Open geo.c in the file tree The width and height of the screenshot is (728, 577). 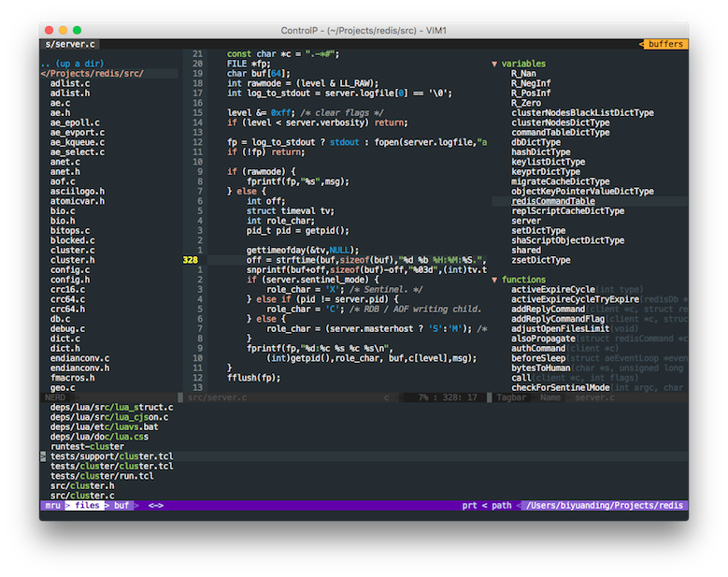[x=63, y=388]
